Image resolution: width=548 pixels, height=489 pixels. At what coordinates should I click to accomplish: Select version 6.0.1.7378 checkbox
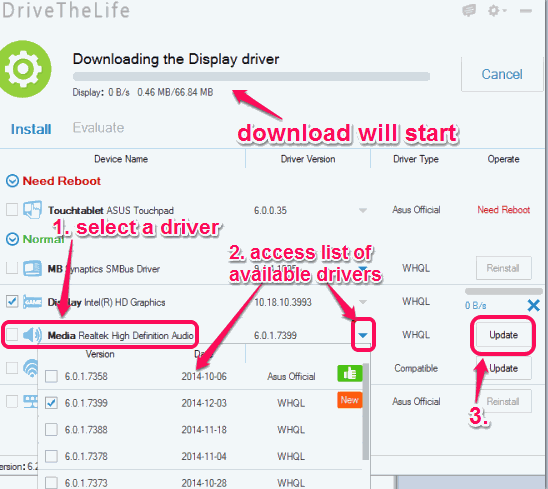point(51,456)
